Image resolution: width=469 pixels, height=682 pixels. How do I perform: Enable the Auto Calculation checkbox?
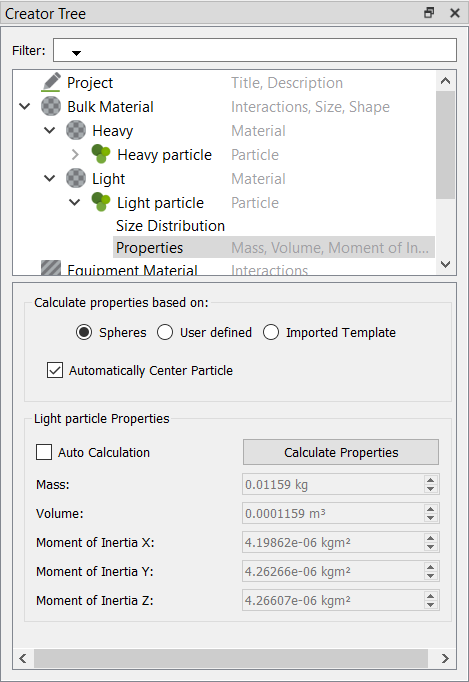(x=44, y=452)
